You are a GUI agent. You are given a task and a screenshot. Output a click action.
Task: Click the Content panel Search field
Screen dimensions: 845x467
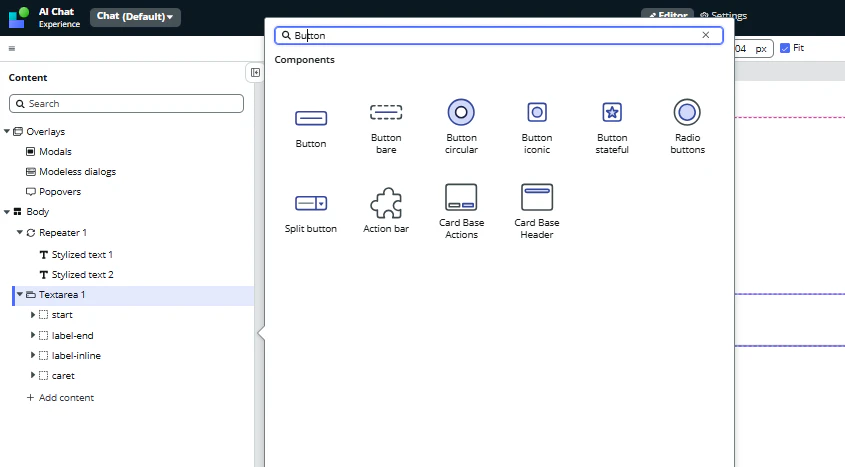126,103
